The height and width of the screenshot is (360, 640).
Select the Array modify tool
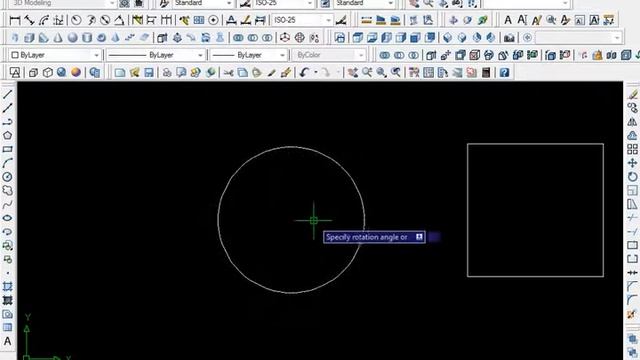tap(632, 149)
